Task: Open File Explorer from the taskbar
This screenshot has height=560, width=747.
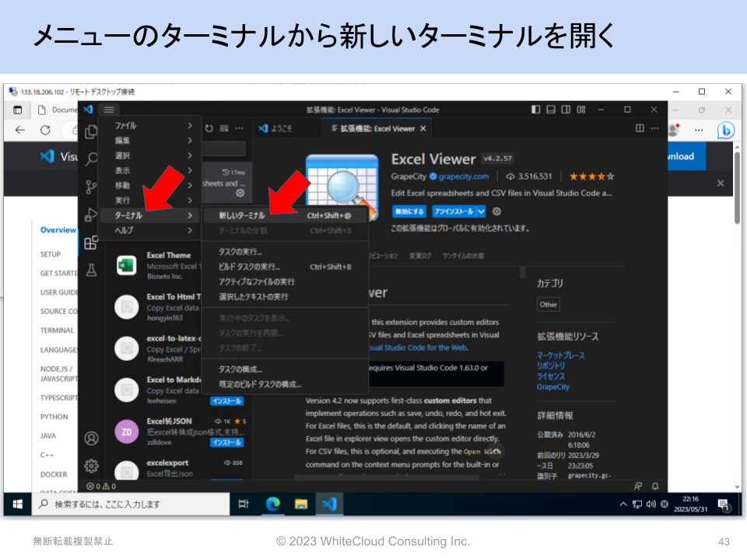Action: coord(300,504)
